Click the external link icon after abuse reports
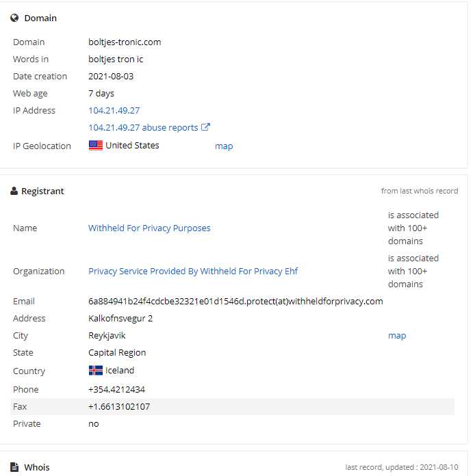This screenshot has width=475, height=476. (x=205, y=127)
